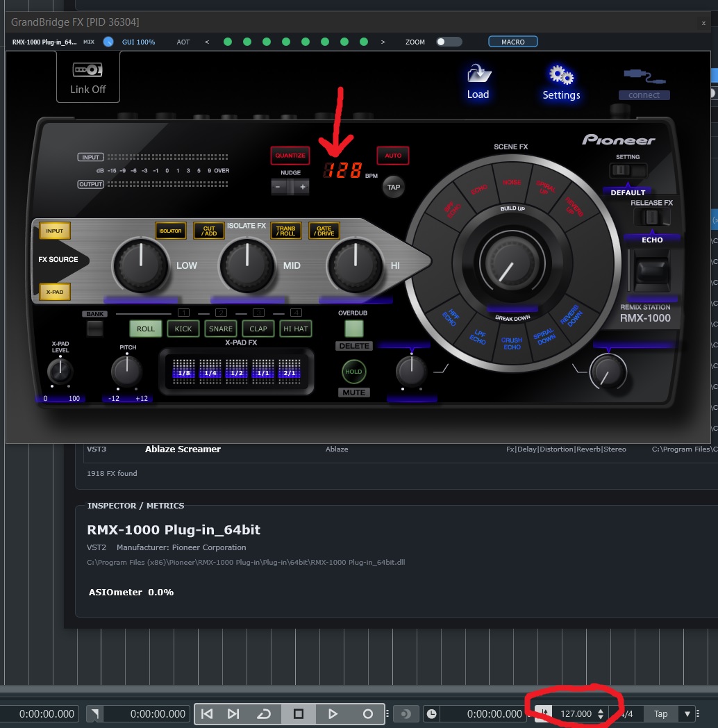The image size is (718, 728).
Task: Click the X-Pad MUTE button
Action: pyautogui.click(x=353, y=392)
